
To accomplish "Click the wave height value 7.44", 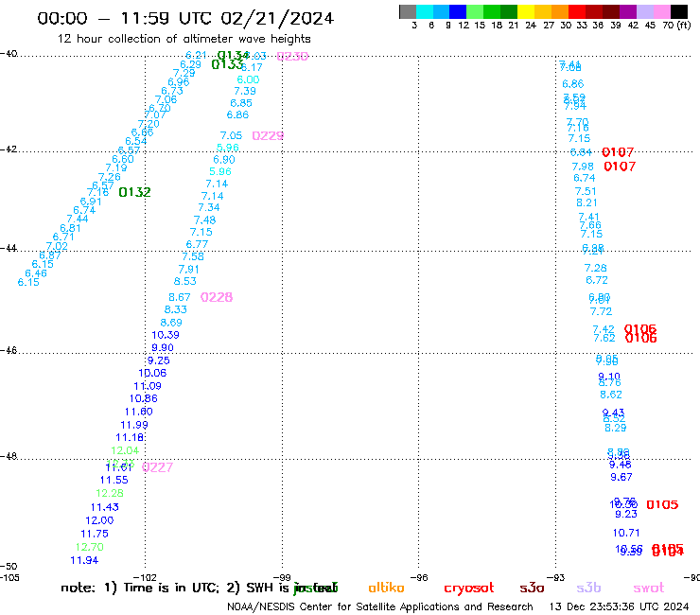I will coord(78,219).
